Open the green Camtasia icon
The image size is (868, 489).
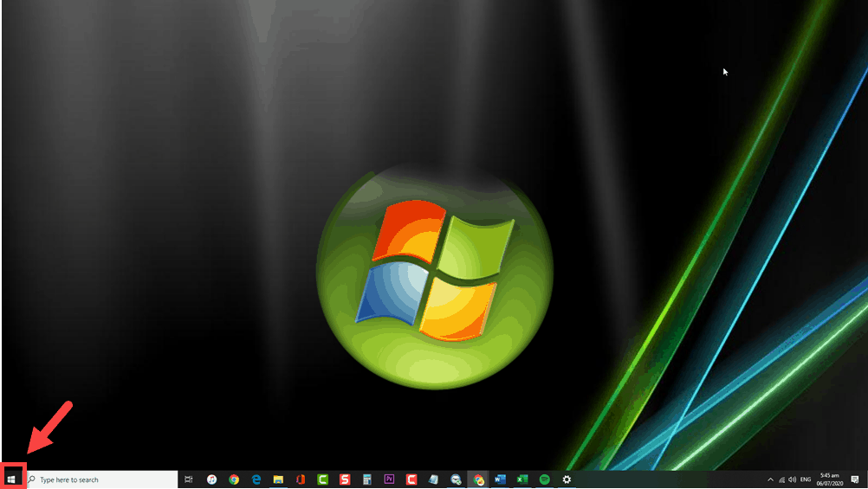(322, 479)
